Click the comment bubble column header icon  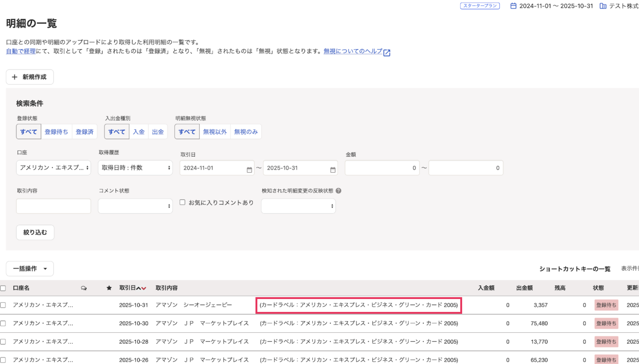(x=84, y=288)
